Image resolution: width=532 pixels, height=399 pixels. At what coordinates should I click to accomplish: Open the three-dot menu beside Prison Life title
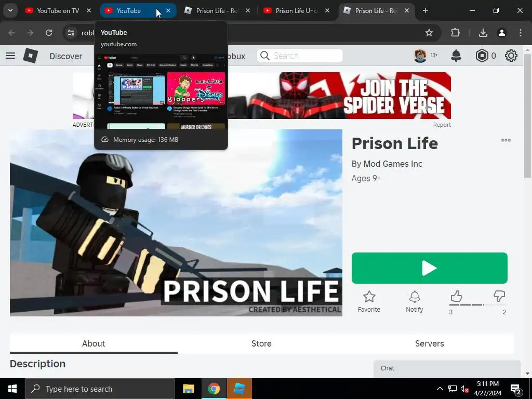tap(506, 140)
